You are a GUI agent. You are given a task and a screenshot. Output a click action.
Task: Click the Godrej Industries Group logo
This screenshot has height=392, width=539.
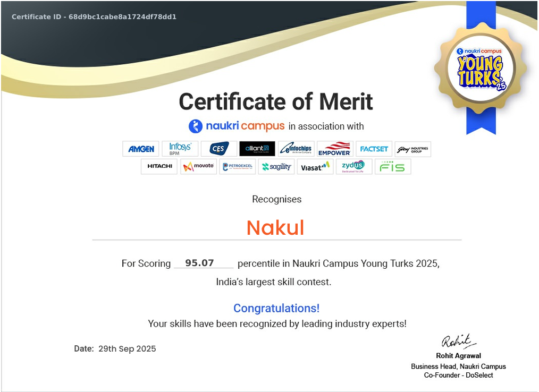click(x=413, y=149)
